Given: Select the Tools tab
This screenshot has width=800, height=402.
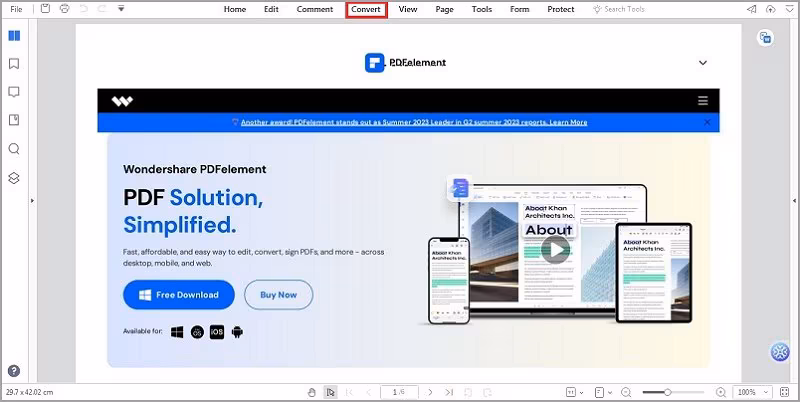Looking at the screenshot, I should [x=482, y=9].
